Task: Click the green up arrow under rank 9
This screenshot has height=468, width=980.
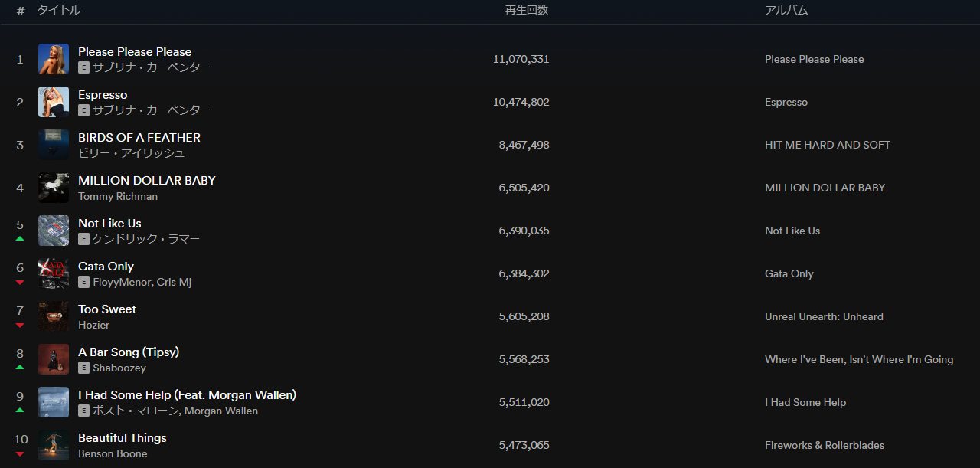Action: 20,411
